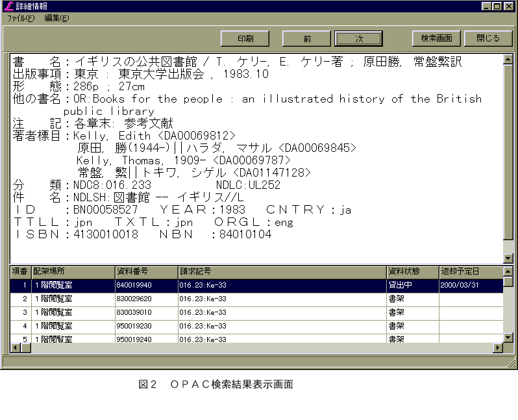Viewport: 518px width, 420px height.
Task: Click author heading Kelly, Edith
Action: (112, 136)
